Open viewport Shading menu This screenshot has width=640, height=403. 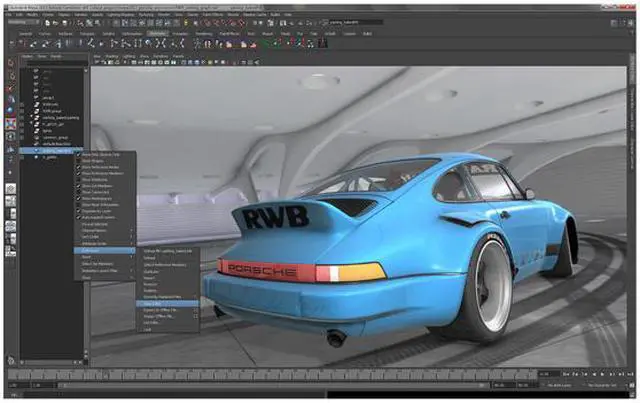pos(112,57)
